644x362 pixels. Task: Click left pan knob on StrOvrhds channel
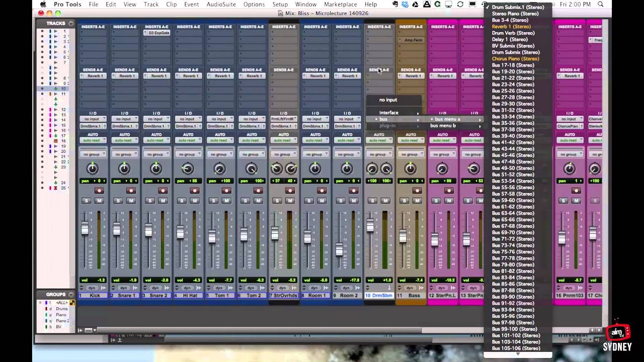pos(276,169)
